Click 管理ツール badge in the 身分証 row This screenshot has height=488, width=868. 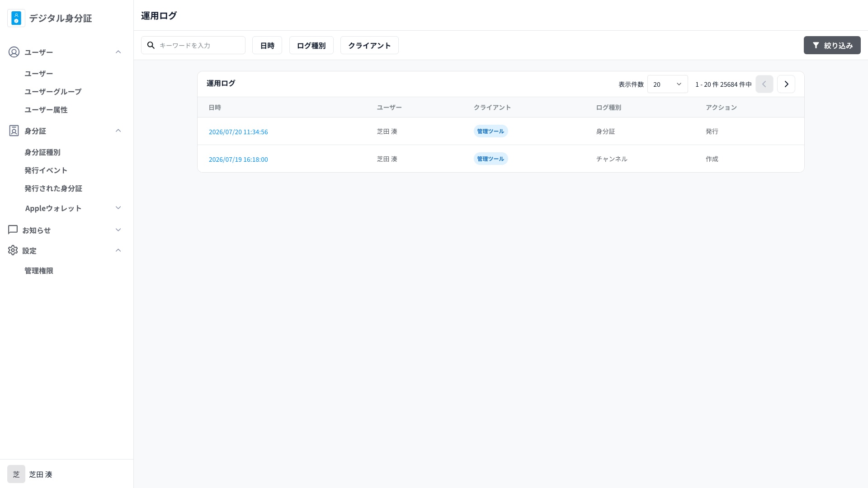coord(491,131)
